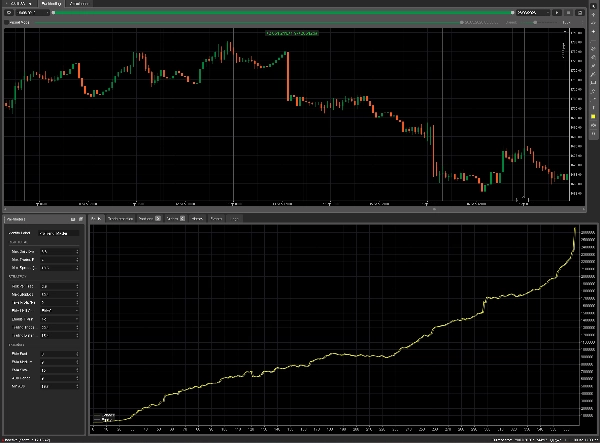Open the Events tab in the results panel
600x443 pixels.
pos(216,219)
